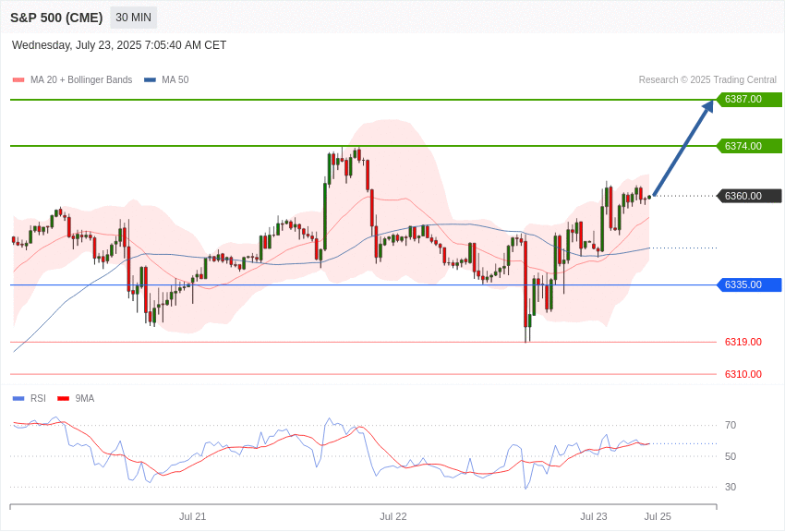Viewport: 785px width, 532px height.
Task: Click the 9MA legend label
Action: click(85, 399)
